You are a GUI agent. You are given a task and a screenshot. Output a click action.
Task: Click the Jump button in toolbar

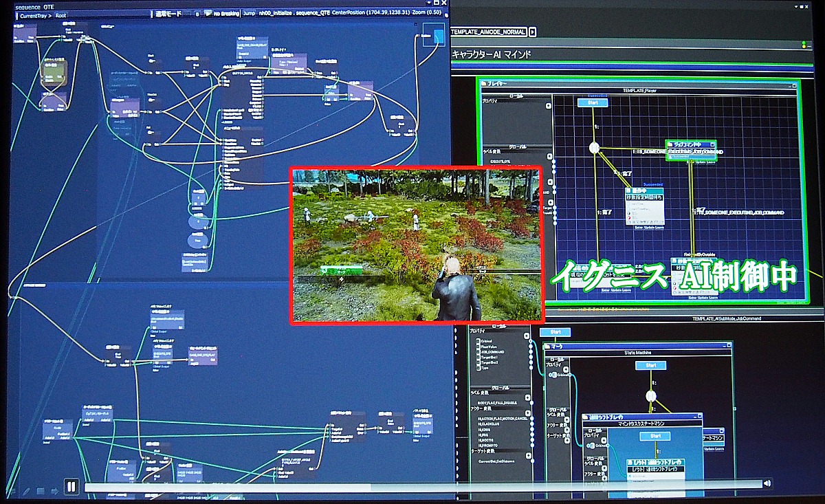coord(247,13)
